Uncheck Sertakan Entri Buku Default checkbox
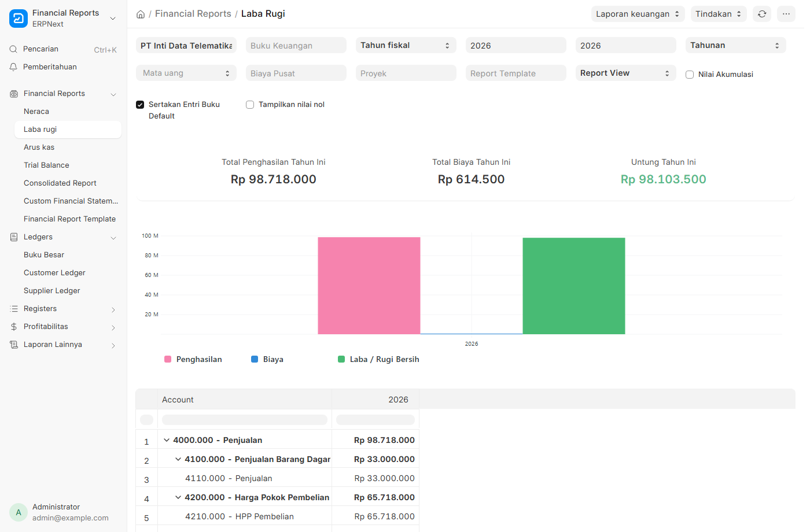The width and height of the screenshot is (810, 532). [x=140, y=105]
